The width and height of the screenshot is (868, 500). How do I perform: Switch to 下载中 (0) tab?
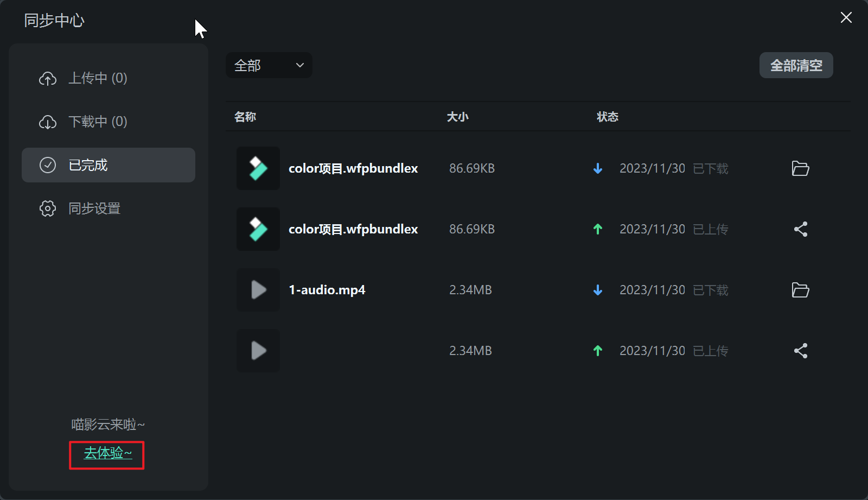98,122
